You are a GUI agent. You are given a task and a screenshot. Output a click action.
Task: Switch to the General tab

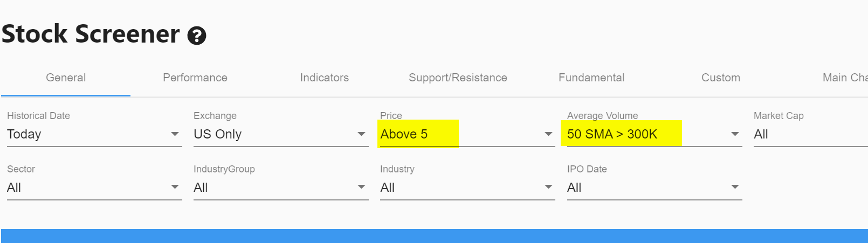pos(66,78)
